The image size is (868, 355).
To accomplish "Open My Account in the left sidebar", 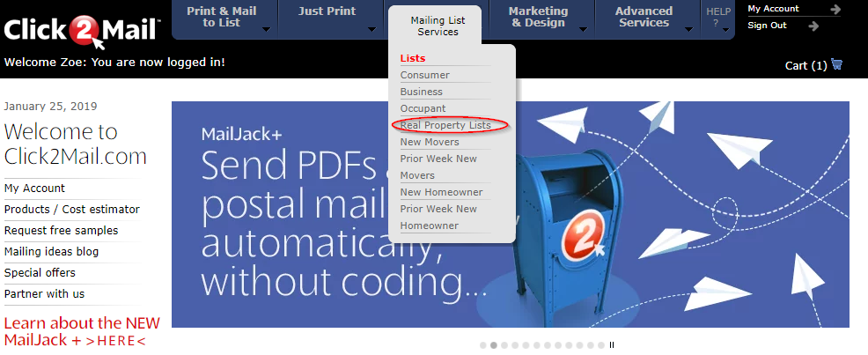I will point(34,189).
